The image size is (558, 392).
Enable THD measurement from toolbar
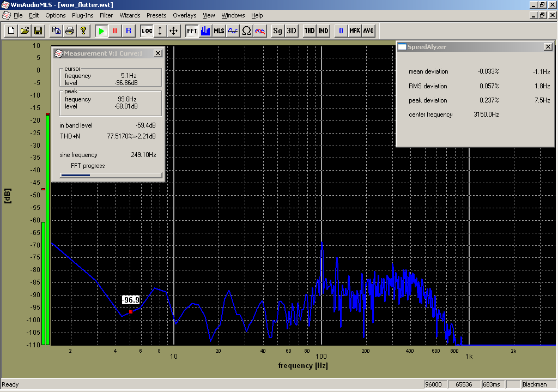(310, 31)
